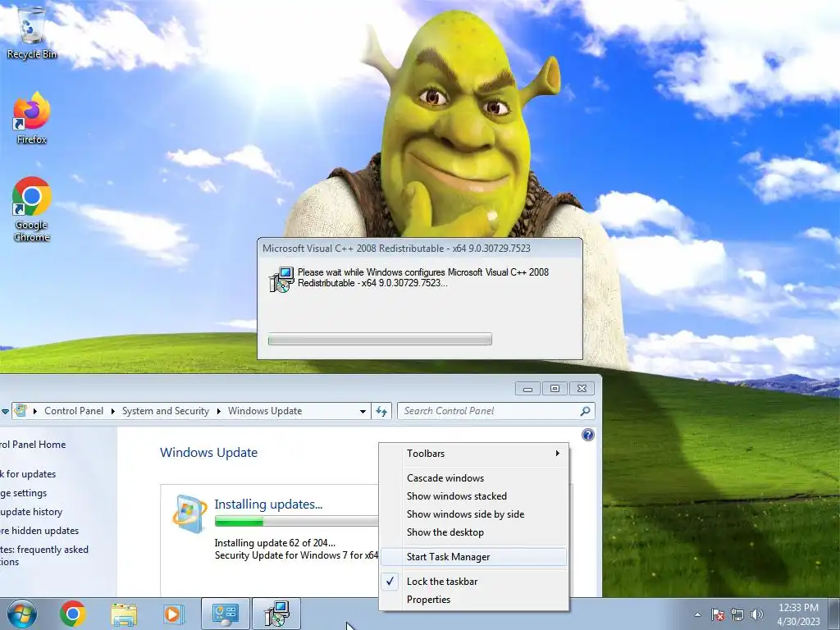840x630 pixels.
Task: Click the Windows Update help icon
Action: pos(587,435)
